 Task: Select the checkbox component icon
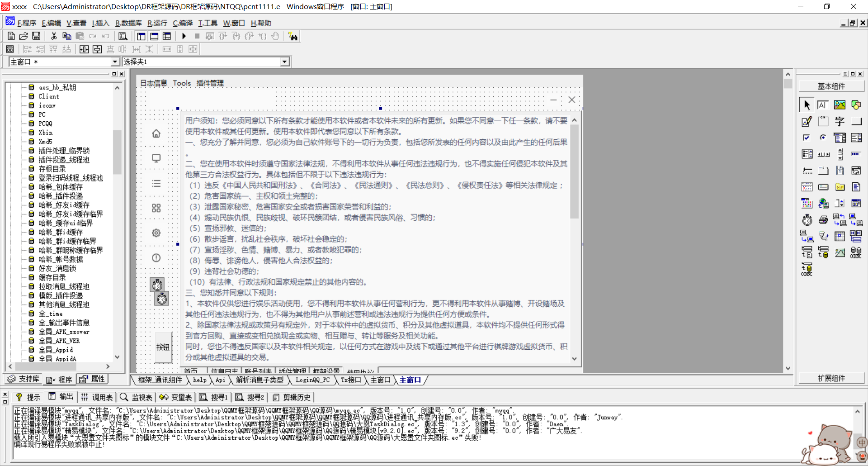(807, 138)
